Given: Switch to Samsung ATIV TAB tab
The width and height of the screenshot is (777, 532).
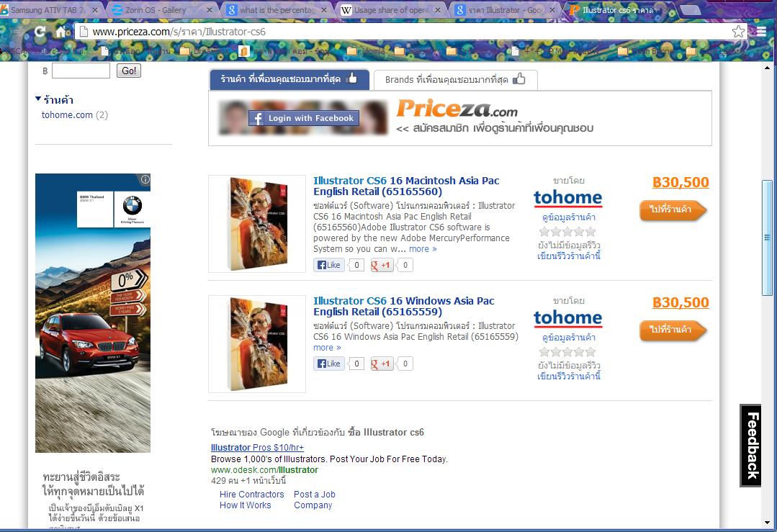Looking at the screenshot, I should pyautogui.click(x=50, y=10).
